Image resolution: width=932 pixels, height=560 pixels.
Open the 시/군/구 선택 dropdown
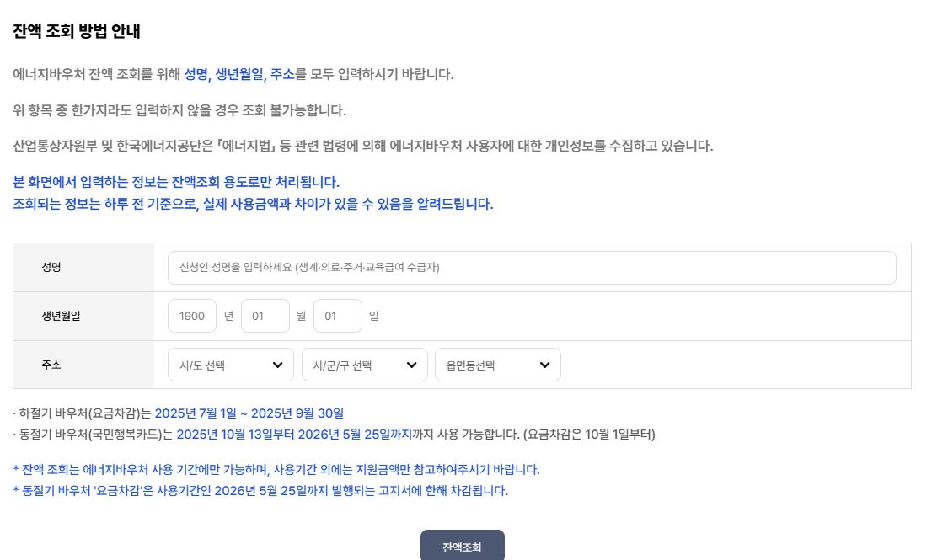click(x=364, y=364)
